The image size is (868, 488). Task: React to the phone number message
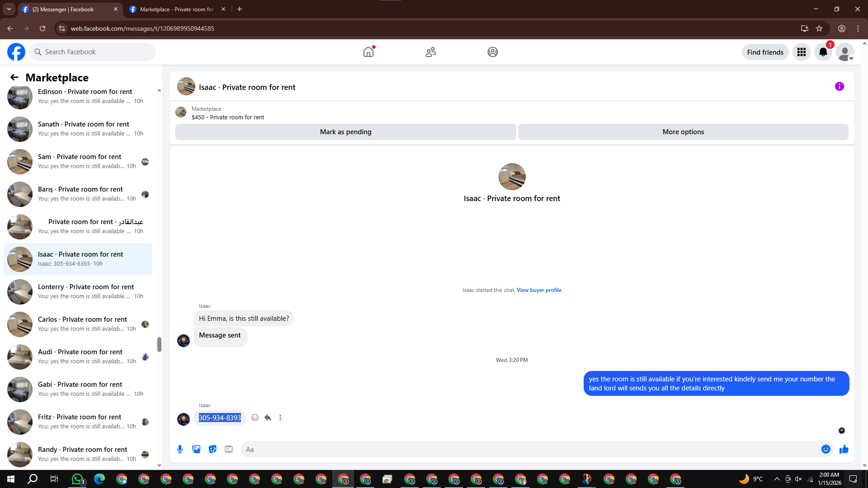click(255, 418)
